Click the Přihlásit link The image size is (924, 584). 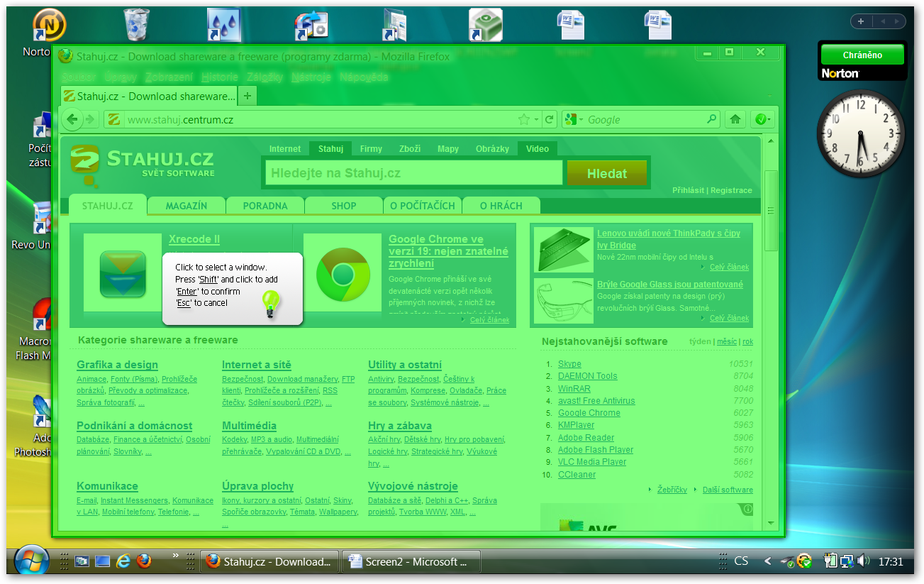689,190
